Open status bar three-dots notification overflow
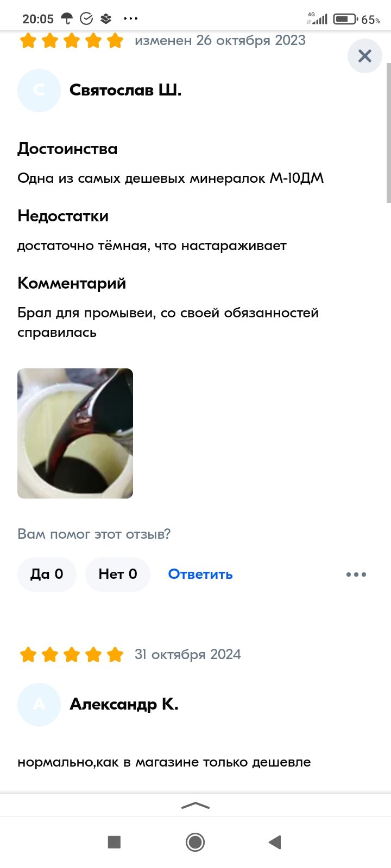The height and width of the screenshot is (868, 391). (x=131, y=19)
